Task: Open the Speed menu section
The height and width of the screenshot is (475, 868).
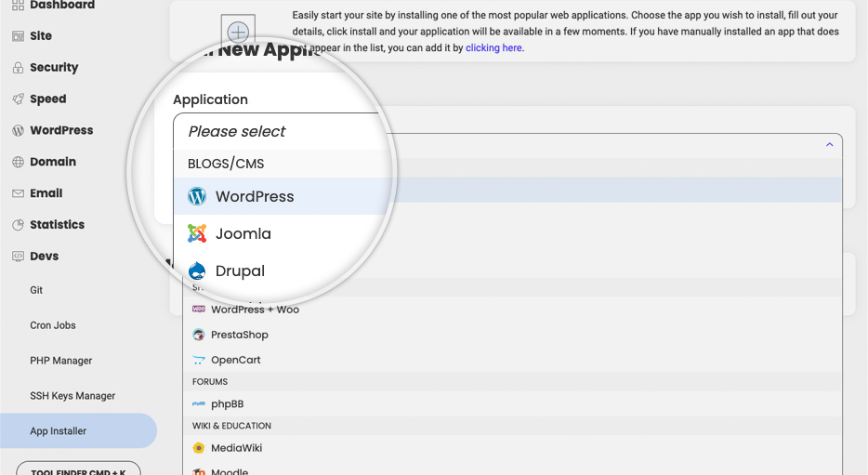Action: tap(47, 99)
